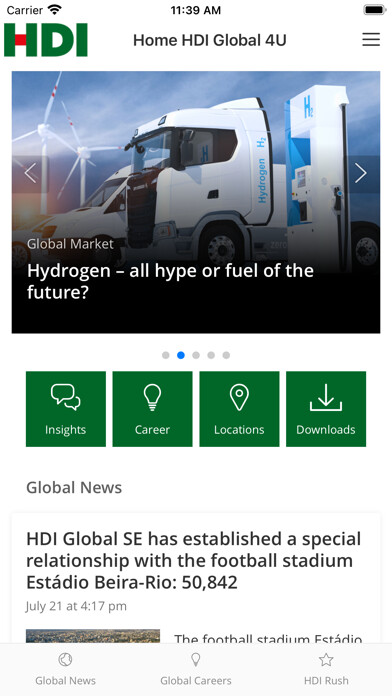
Task: Select fifth carousel page dot
Action: point(226,355)
